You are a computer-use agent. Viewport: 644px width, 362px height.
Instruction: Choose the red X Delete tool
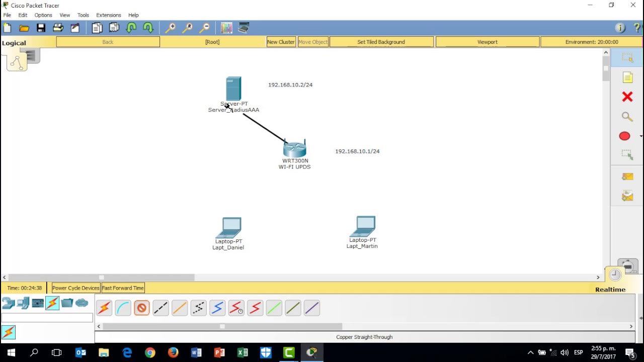tap(627, 97)
